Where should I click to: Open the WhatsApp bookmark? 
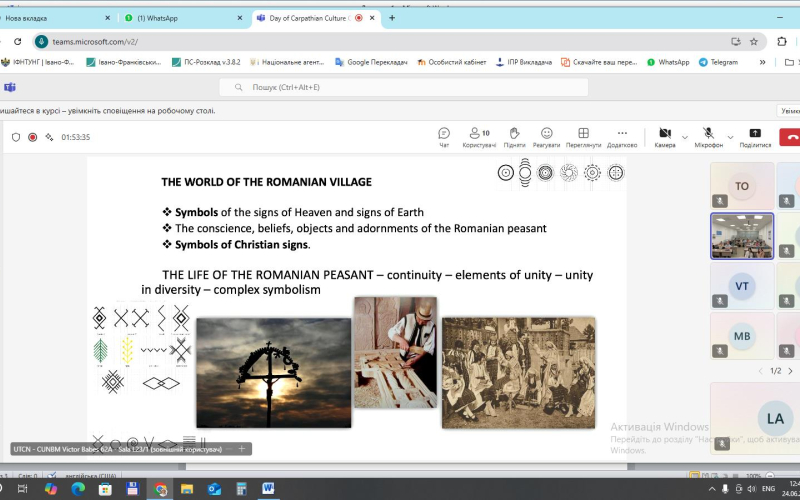point(668,62)
